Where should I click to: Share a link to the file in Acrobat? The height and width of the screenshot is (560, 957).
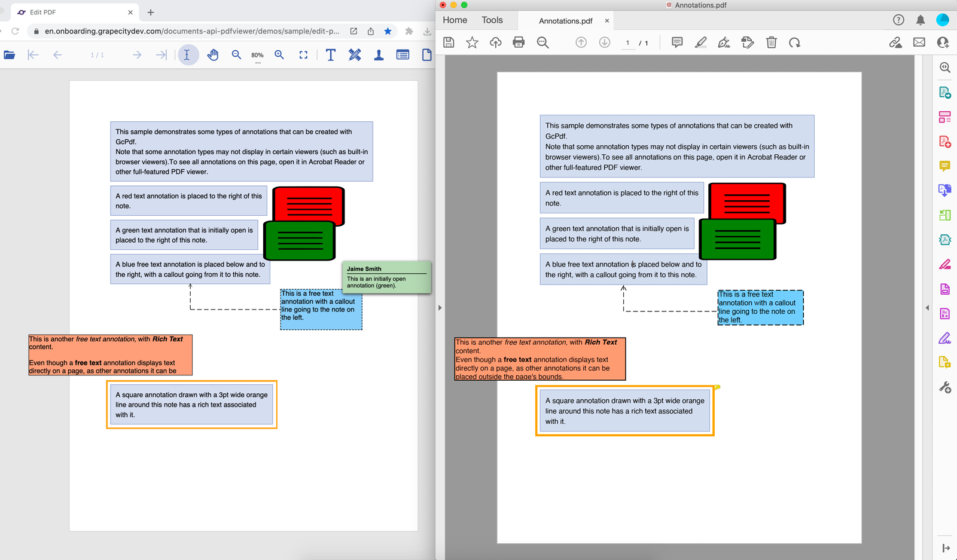tap(895, 42)
